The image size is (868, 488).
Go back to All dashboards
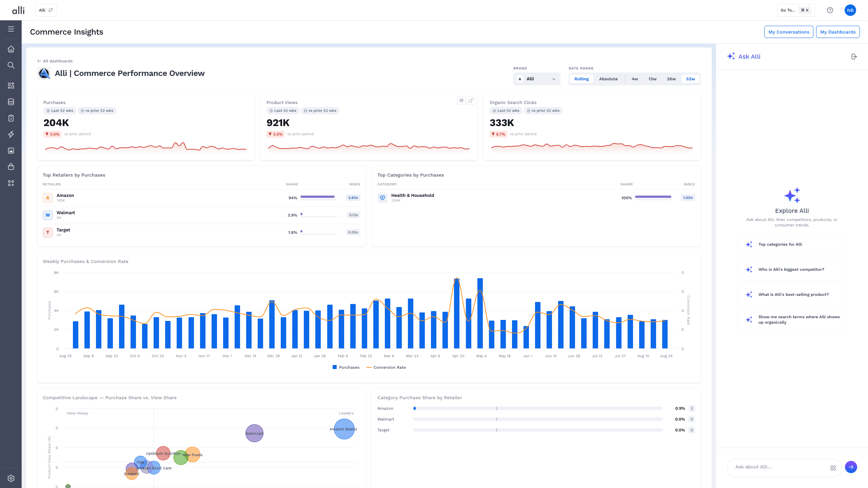55,61
